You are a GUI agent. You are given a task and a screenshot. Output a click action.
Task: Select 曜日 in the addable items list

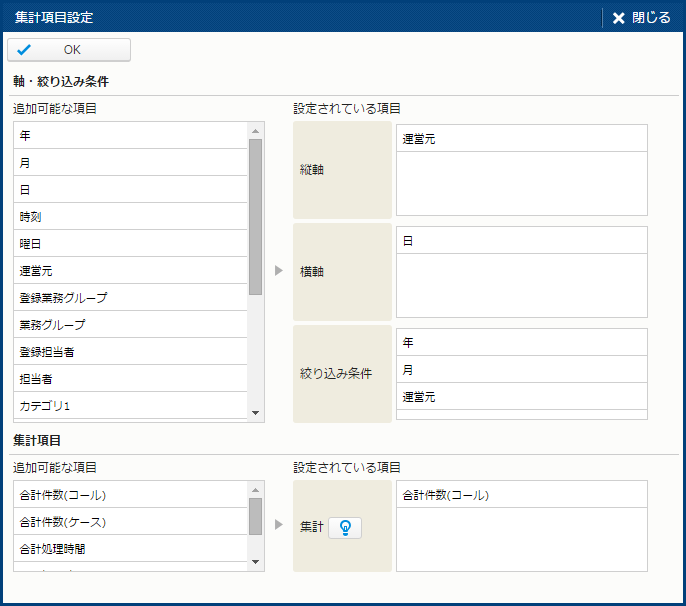point(130,243)
